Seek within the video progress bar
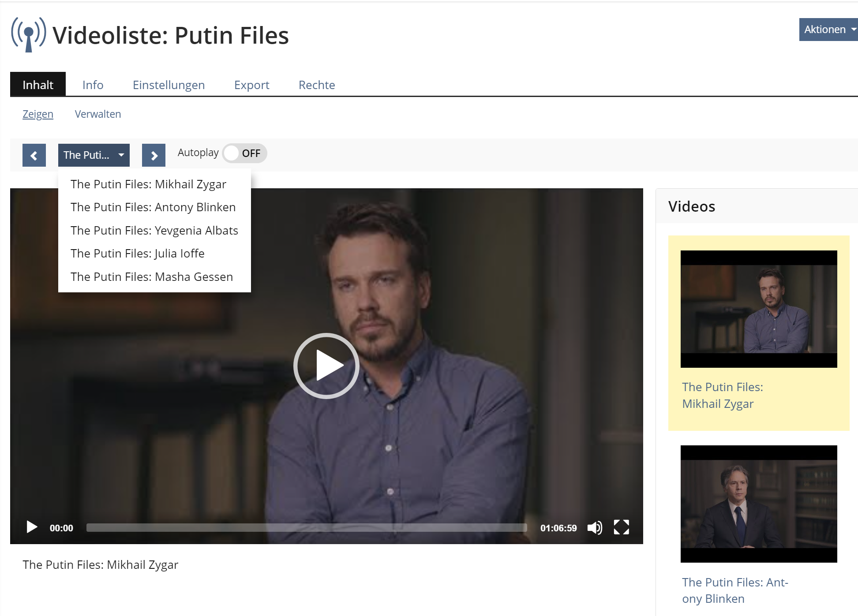Viewport: 858px width, 616px height. [307, 528]
